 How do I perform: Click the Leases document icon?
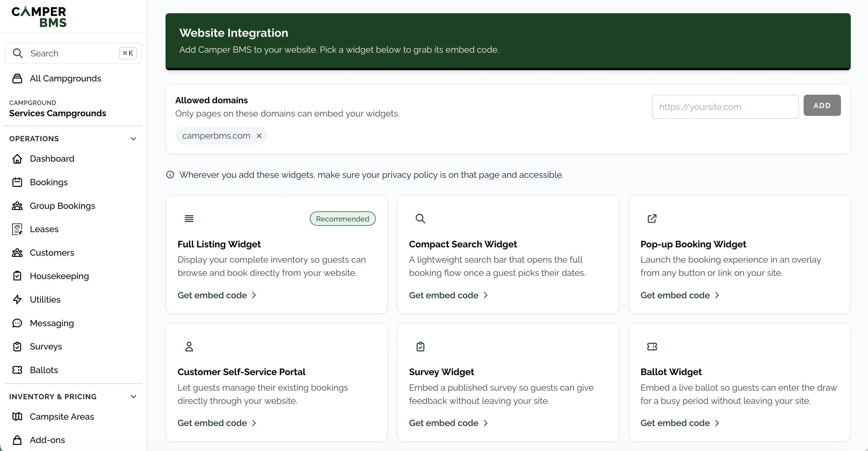(17, 229)
